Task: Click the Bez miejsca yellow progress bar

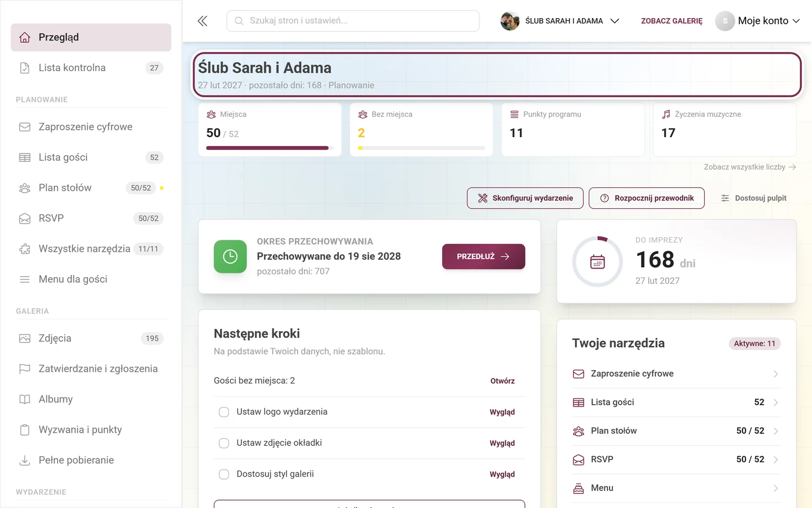Action: 421,148
